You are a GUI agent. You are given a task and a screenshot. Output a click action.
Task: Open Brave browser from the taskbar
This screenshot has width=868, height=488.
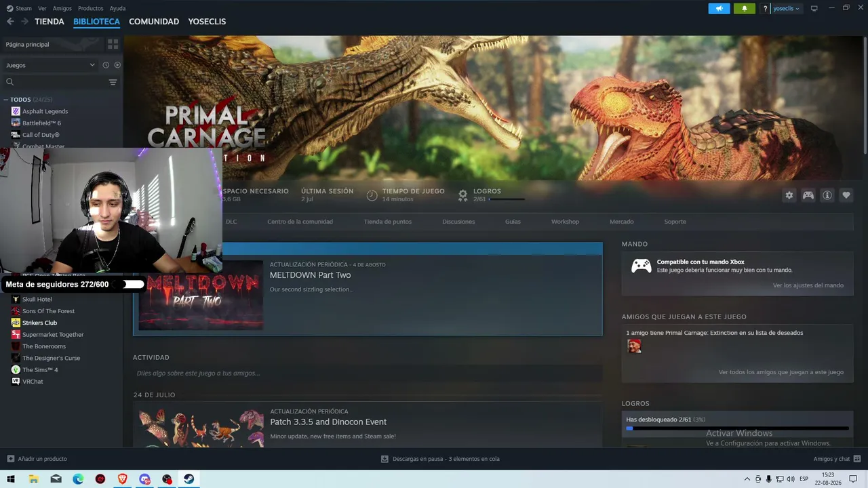coord(122,479)
